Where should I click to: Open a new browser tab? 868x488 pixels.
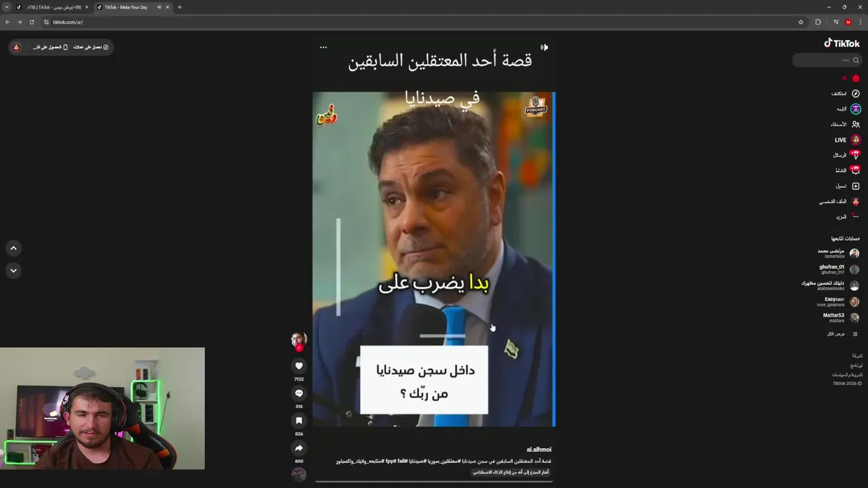coord(180,7)
